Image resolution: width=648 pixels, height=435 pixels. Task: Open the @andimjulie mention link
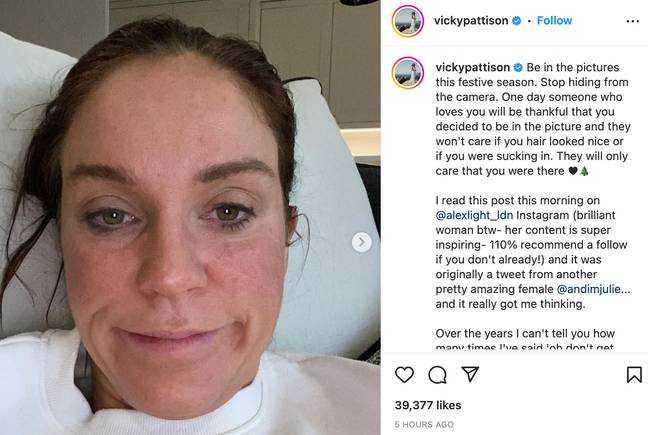click(588, 289)
